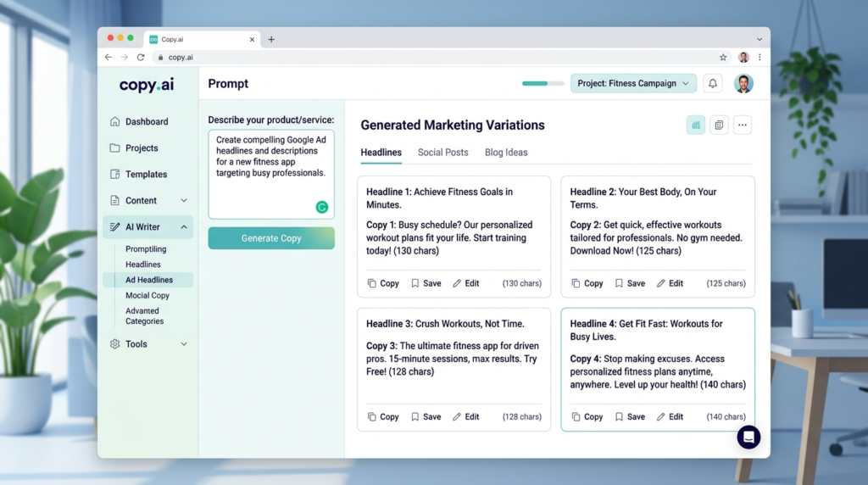
Task: Select Ad Headlines in sidebar
Action: [x=148, y=280]
